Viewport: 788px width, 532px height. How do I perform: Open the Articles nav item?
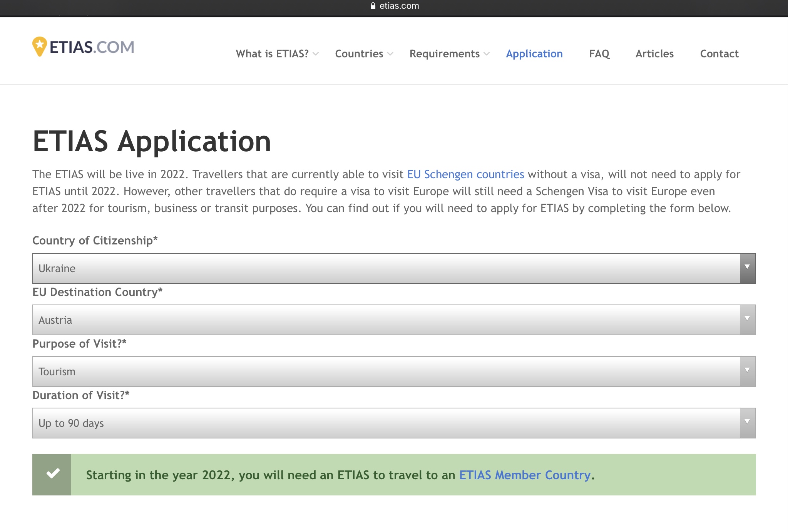(x=654, y=54)
